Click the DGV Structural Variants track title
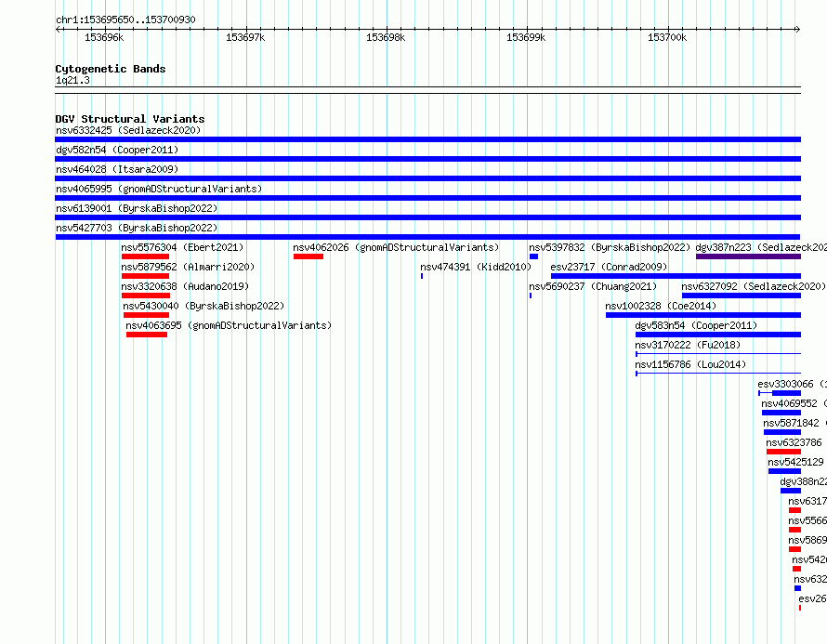The image size is (827, 644). coord(130,119)
